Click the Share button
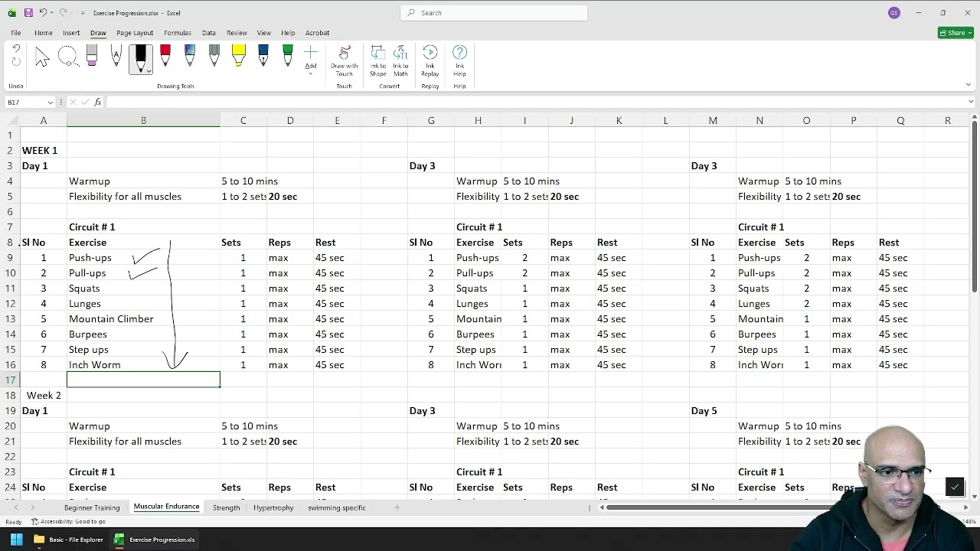 955,33
